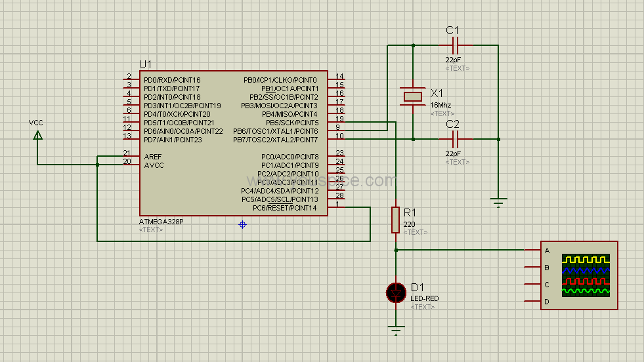Click the red LED D1 symbol
This screenshot has width=644, height=362.
pos(396,292)
